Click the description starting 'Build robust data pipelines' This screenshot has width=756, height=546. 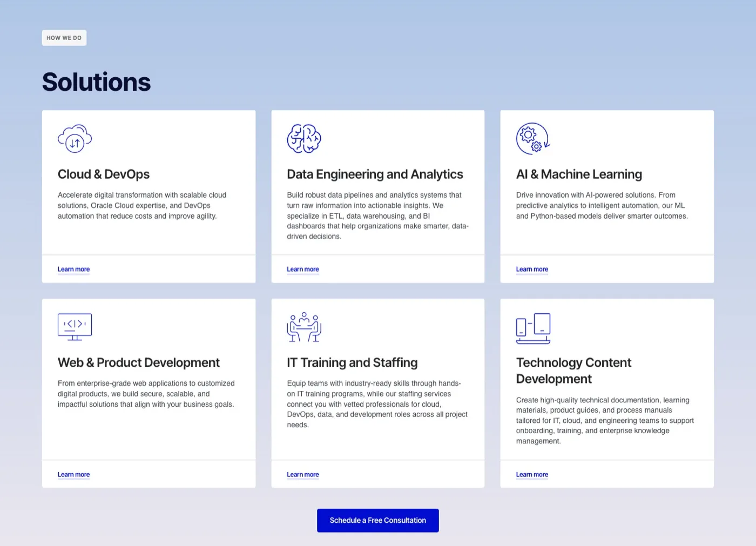pyautogui.click(x=377, y=215)
